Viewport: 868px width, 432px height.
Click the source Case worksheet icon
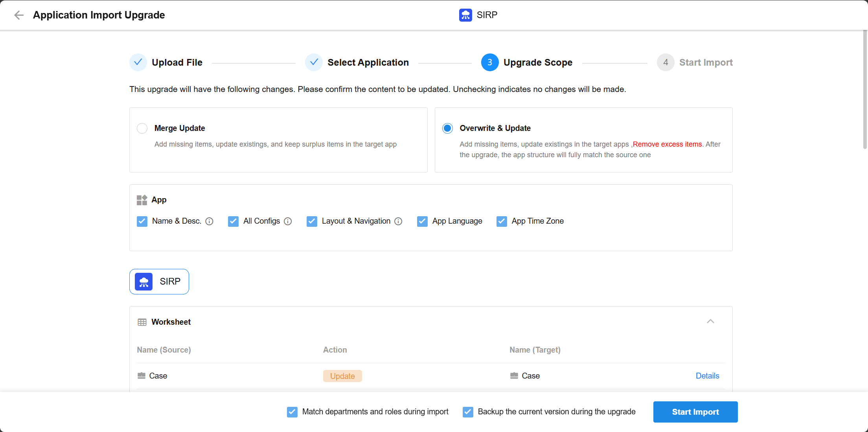[142, 376]
